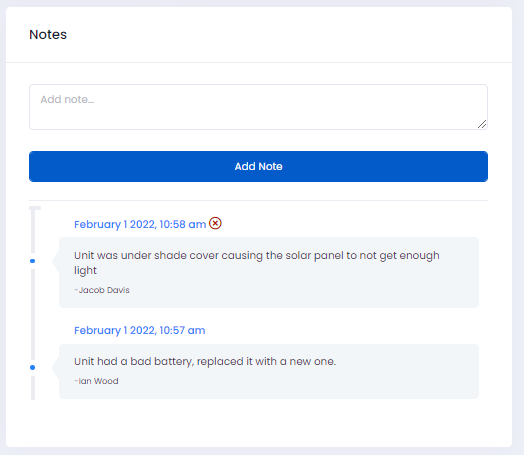Click the Add Note button
Viewport: 524px width, 456px height.
coord(258,166)
